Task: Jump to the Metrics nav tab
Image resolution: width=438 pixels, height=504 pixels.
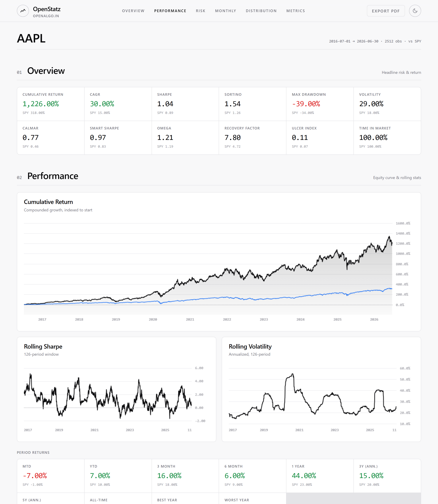Action: pyautogui.click(x=295, y=11)
